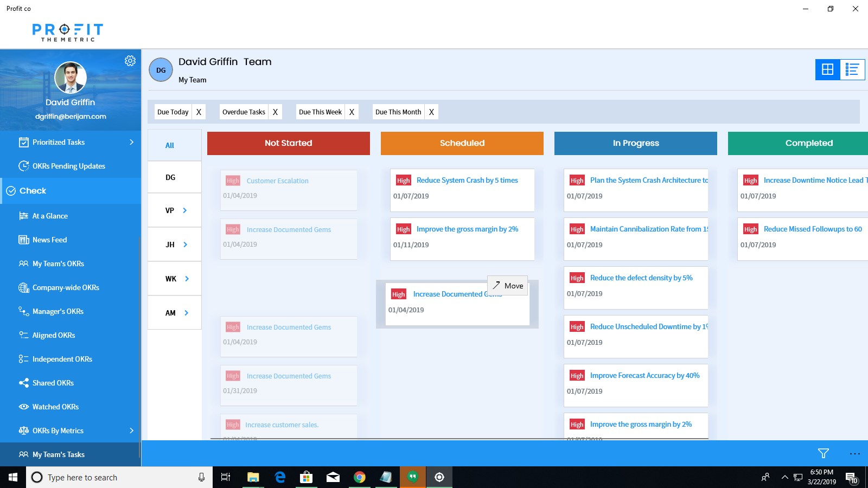This screenshot has height=488, width=868.
Task: Open the Windows Start menu
Action: (x=13, y=477)
